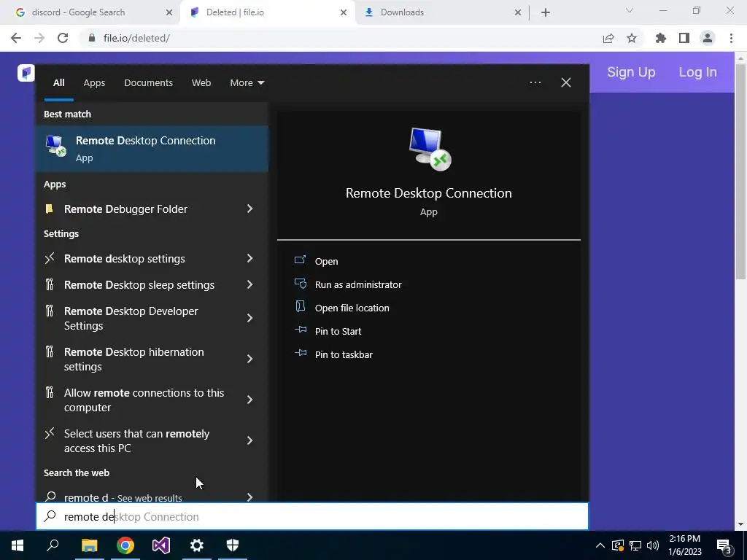The image size is (747, 560).
Task: Open the Chrome extensions puzzle icon
Action: (x=661, y=38)
